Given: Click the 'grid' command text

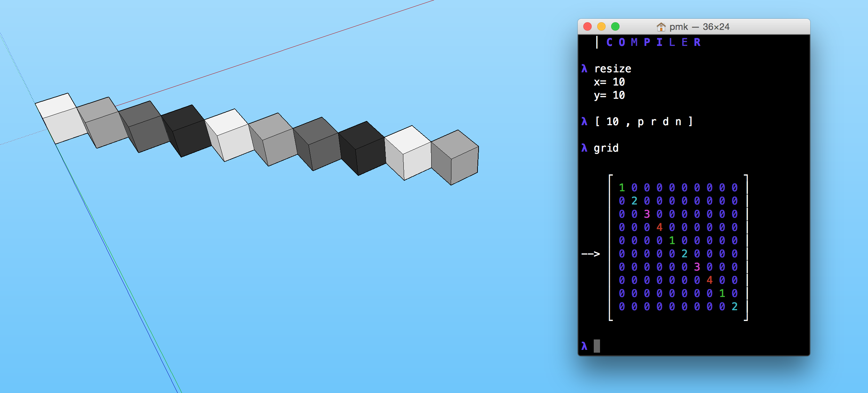Looking at the screenshot, I should click(606, 148).
